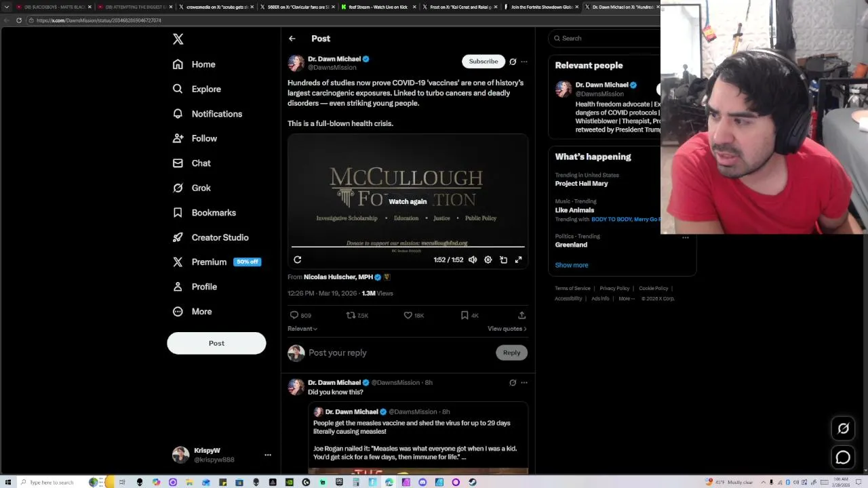The height and width of the screenshot is (488, 868).
Task: Open Cookie Policy link
Action: pos(653,289)
